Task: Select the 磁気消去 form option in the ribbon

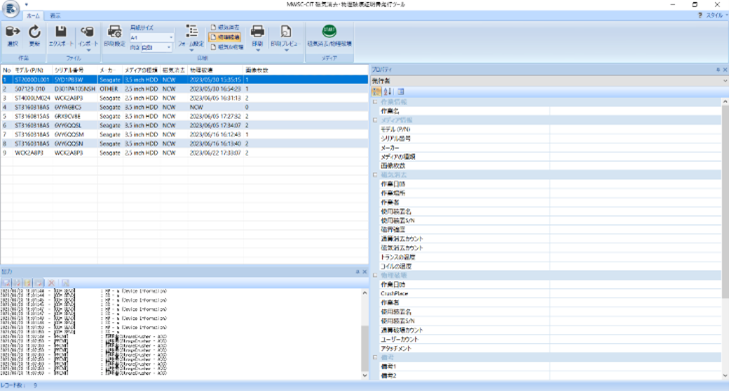Action: point(225,27)
